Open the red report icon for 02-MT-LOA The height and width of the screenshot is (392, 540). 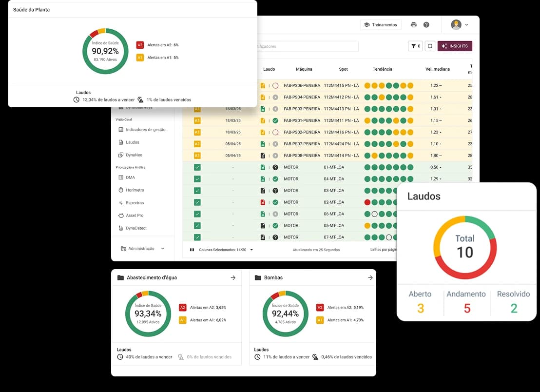pos(263,202)
